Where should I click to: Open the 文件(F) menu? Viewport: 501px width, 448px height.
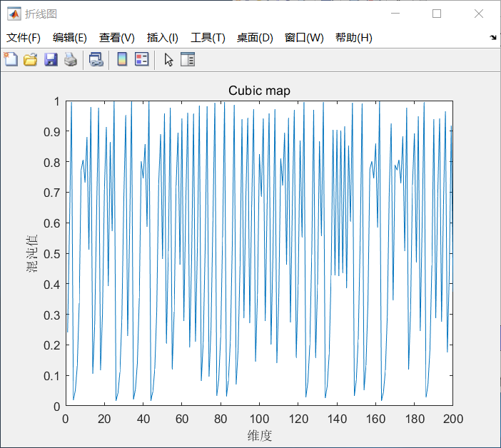click(24, 38)
